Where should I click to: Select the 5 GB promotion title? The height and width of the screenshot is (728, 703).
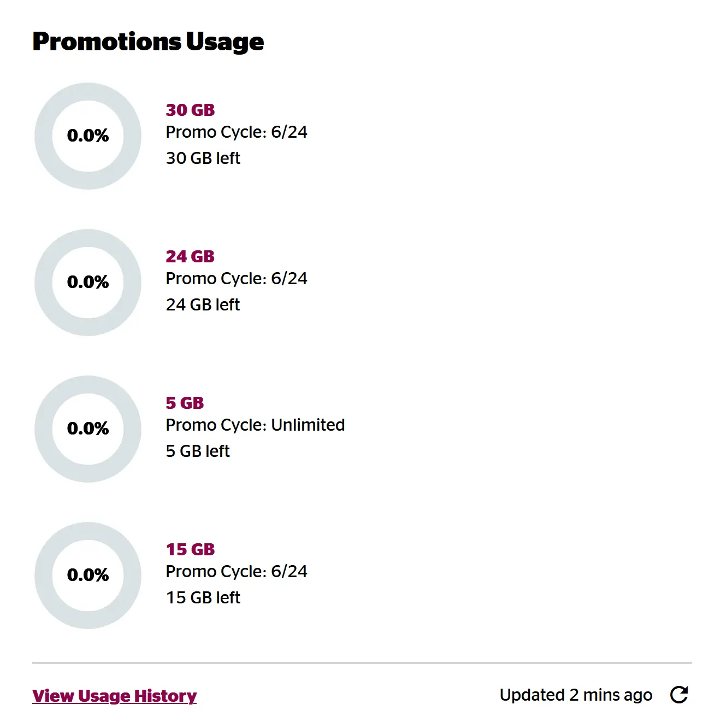pos(185,403)
